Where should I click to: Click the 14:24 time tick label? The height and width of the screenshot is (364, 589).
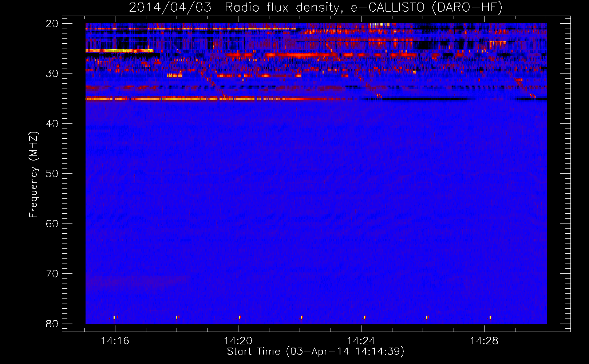click(x=361, y=341)
